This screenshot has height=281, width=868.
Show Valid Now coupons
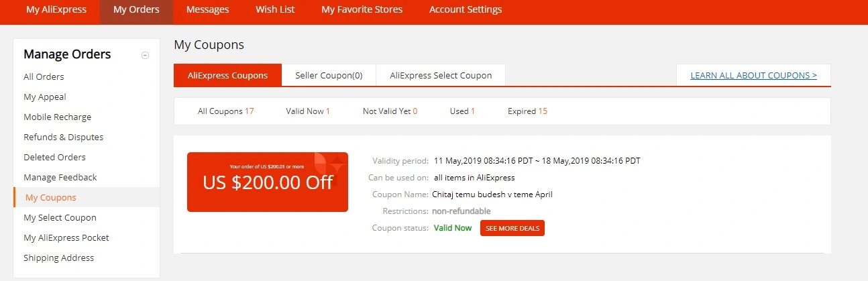(308, 111)
